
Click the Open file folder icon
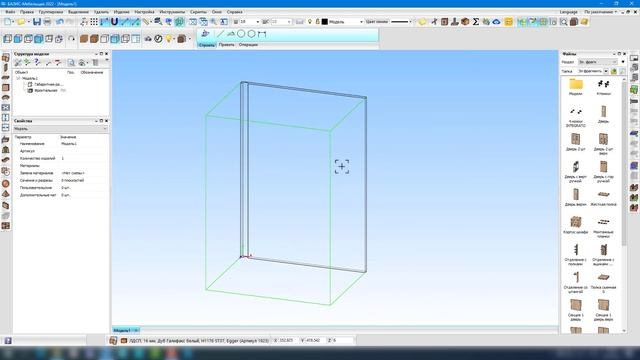tap(21, 22)
